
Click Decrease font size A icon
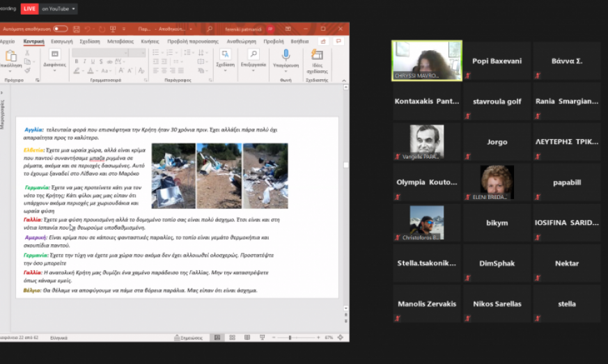coord(131,71)
